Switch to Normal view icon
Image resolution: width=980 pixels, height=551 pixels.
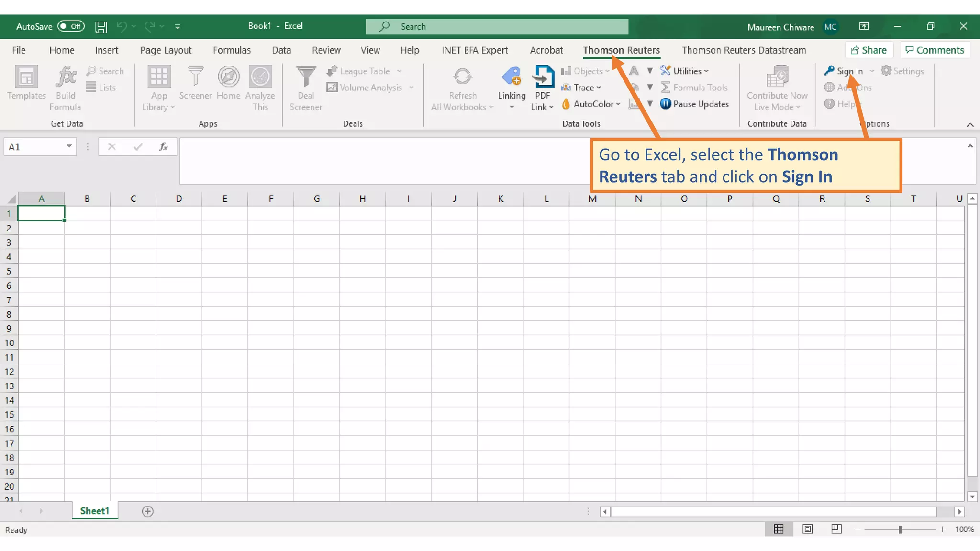779,529
